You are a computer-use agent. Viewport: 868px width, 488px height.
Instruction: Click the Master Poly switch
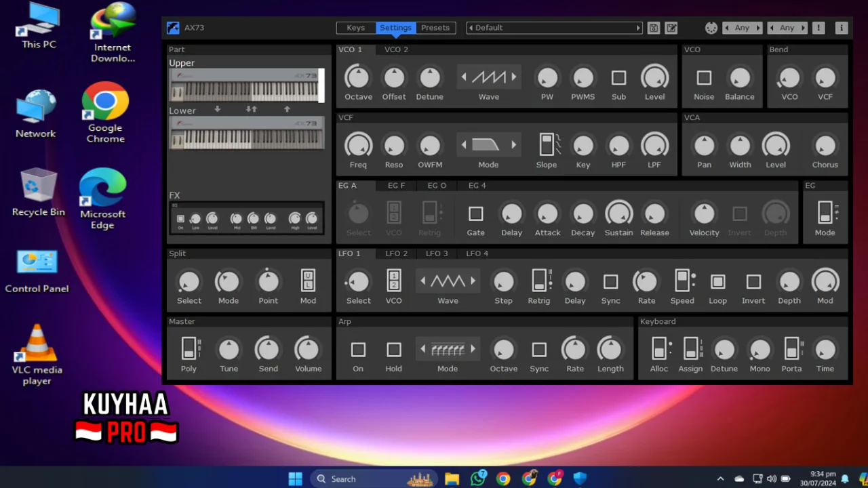click(190, 348)
